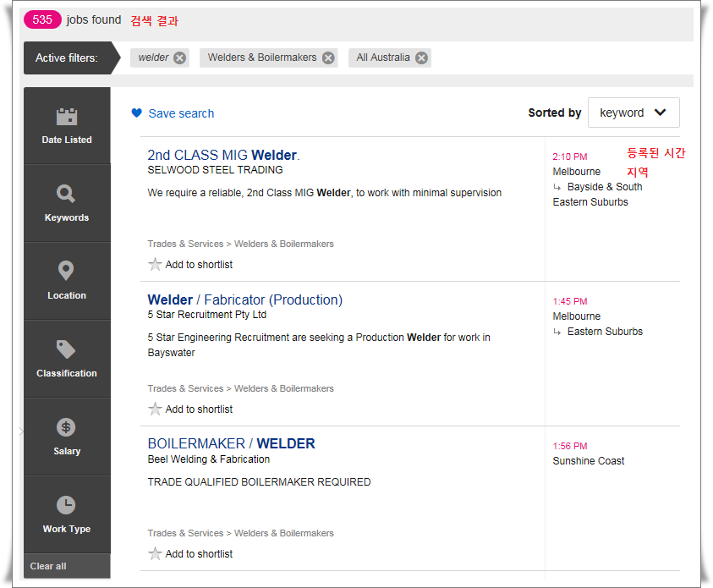Open the Salary dollar filter
The height and width of the screenshot is (588, 713).
coord(67,437)
